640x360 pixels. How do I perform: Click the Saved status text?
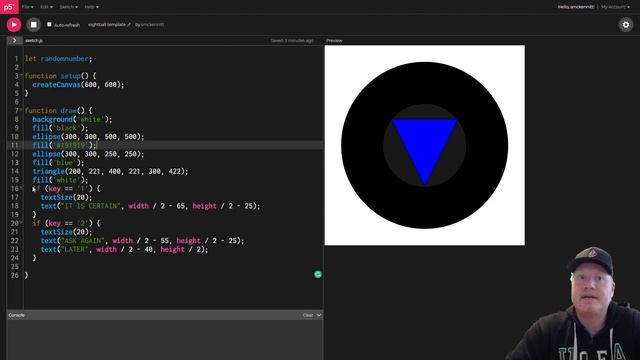[x=292, y=40]
